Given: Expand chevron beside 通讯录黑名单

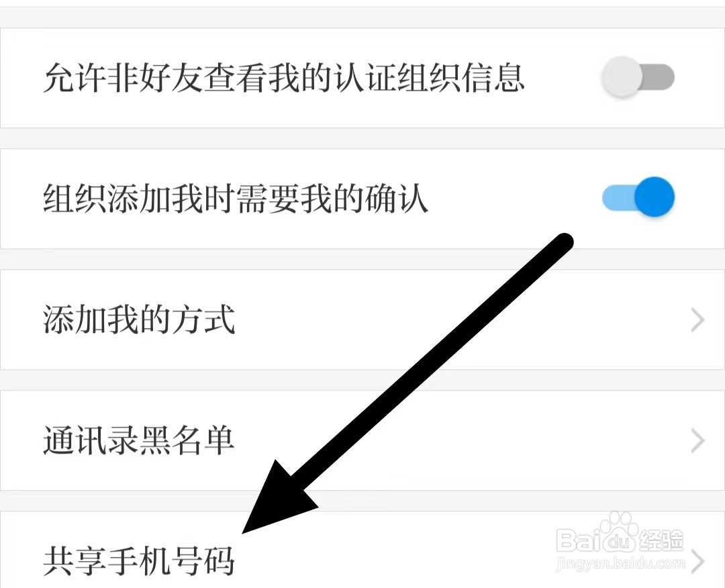Looking at the screenshot, I should [697, 440].
